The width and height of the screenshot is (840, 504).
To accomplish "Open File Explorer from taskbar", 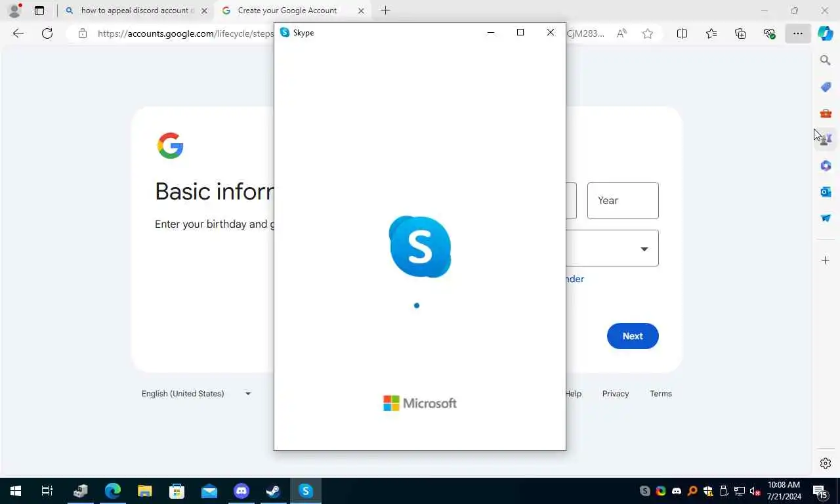I will point(145,491).
